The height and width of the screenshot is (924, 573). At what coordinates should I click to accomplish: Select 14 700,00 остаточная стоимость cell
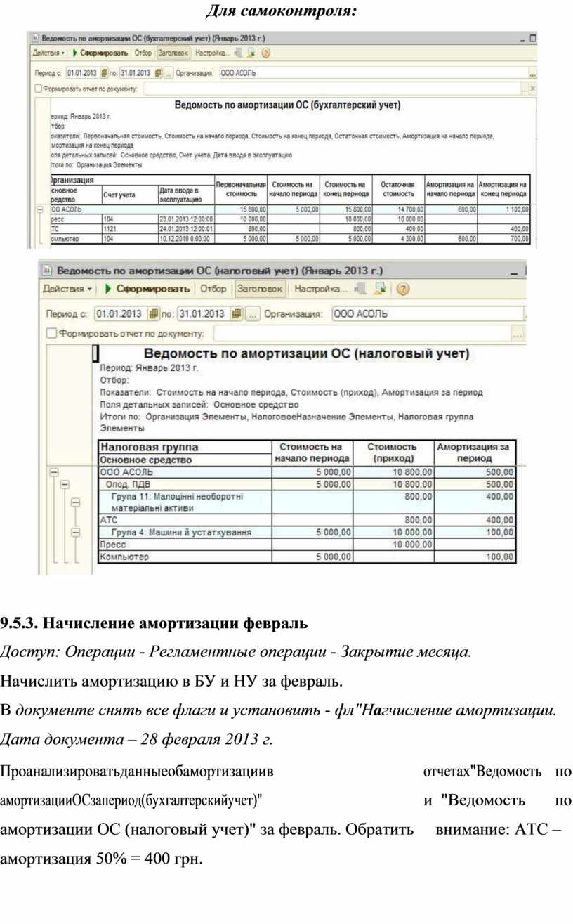pos(398,209)
